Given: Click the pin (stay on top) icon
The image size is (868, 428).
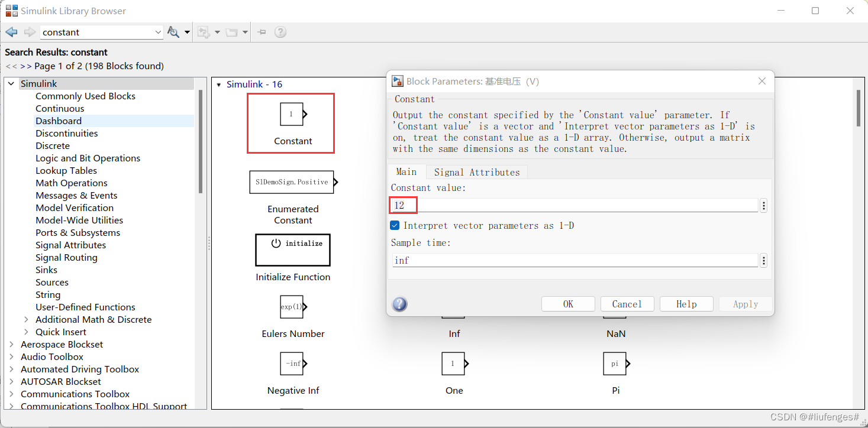Looking at the screenshot, I should pos(262,32).
